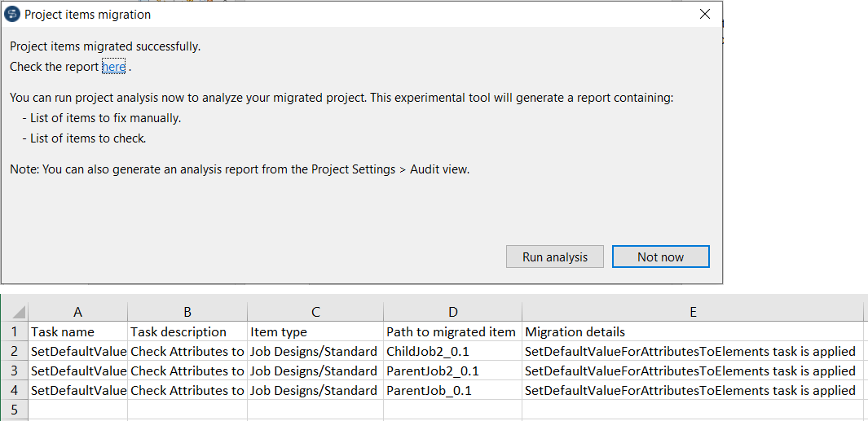
Task: Select column E header
Action: click(693, 312)
